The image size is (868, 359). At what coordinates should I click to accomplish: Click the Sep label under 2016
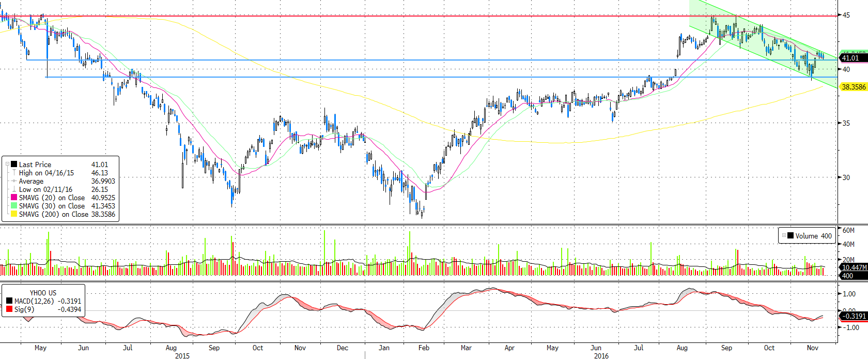click(x=726, y=348)
